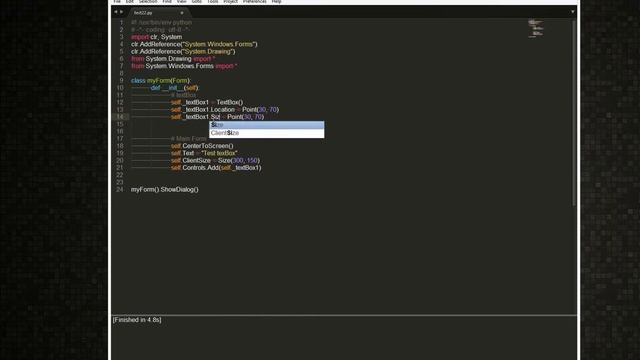Click line number 14 in gutter
Screen dimensions: 640x360
[x=120, y=117]
